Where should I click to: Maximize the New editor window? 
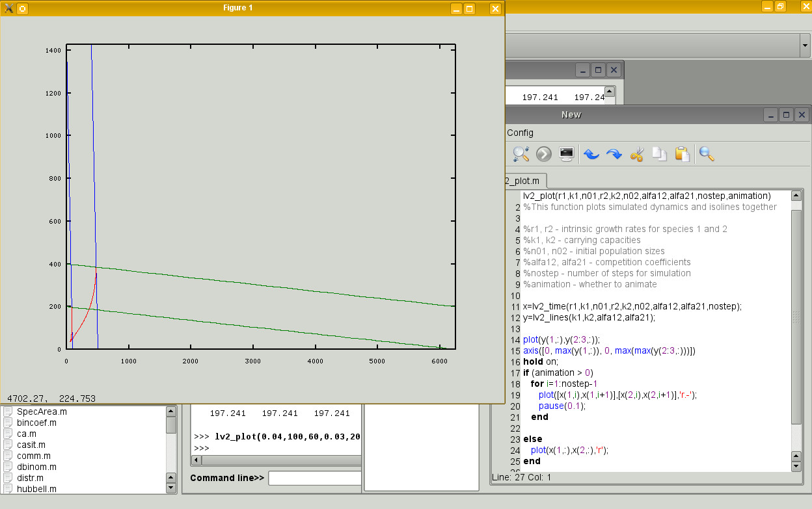coord(787,115)
